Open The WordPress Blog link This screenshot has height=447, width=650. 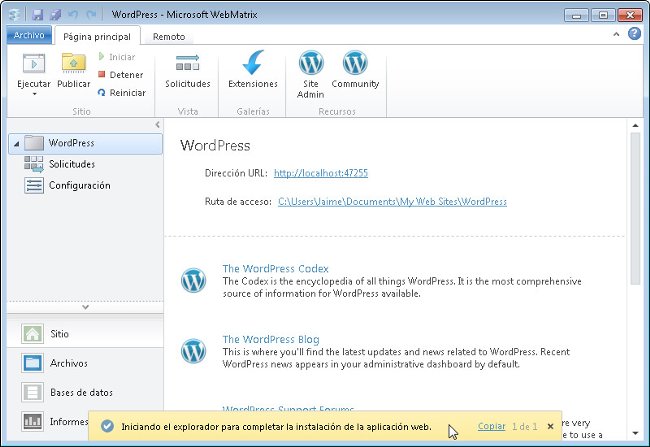(x=271, y=339)
